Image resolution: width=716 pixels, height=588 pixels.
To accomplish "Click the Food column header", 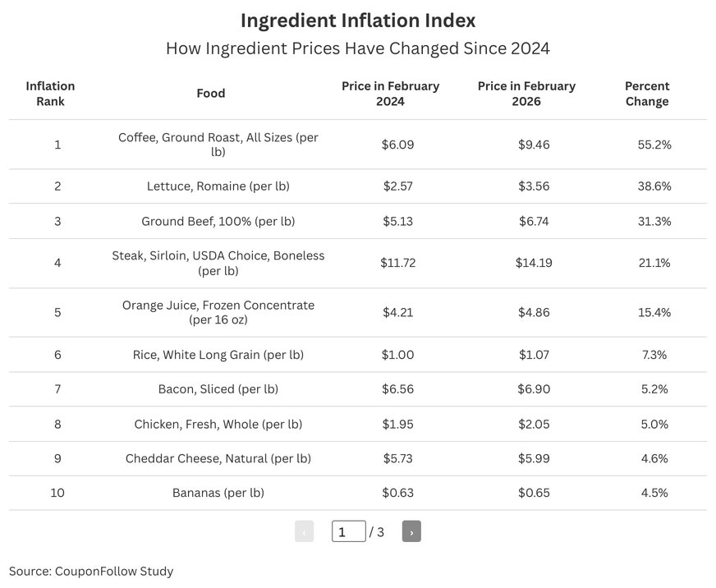I will (x=210, y=93).
